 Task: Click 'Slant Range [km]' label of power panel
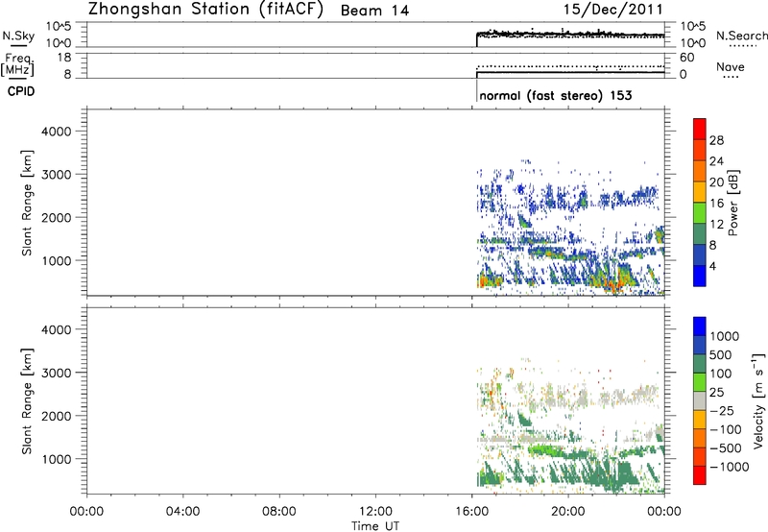[27, 203]
